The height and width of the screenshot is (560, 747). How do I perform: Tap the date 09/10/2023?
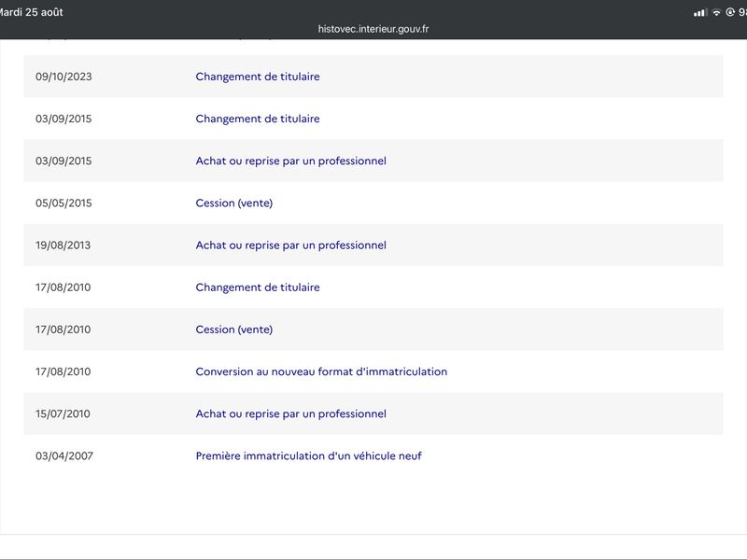[x=63, y=77]
